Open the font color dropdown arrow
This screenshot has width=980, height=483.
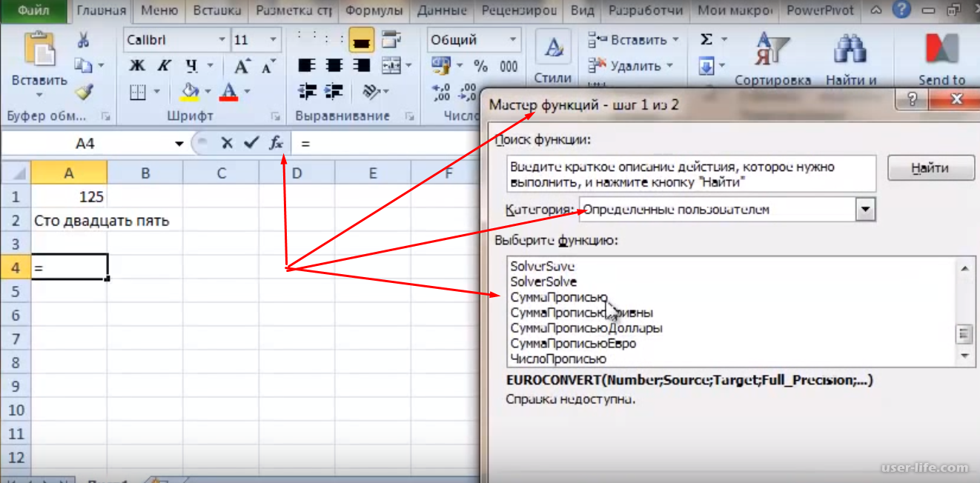[x=246, y=92]
